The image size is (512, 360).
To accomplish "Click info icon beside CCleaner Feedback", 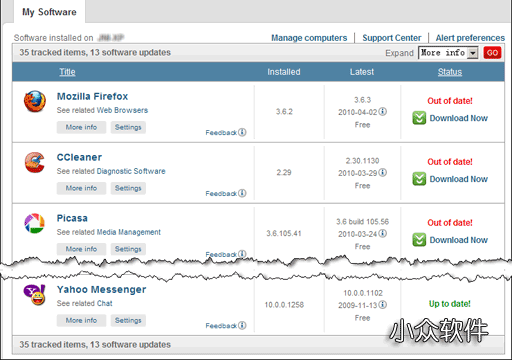I will 243,193.
